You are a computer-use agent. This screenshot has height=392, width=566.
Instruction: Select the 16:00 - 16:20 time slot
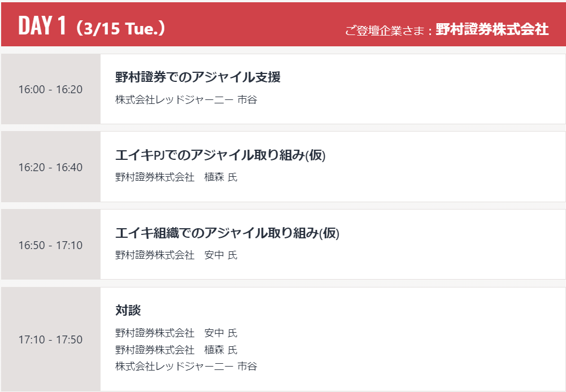(x=50, y=89)
